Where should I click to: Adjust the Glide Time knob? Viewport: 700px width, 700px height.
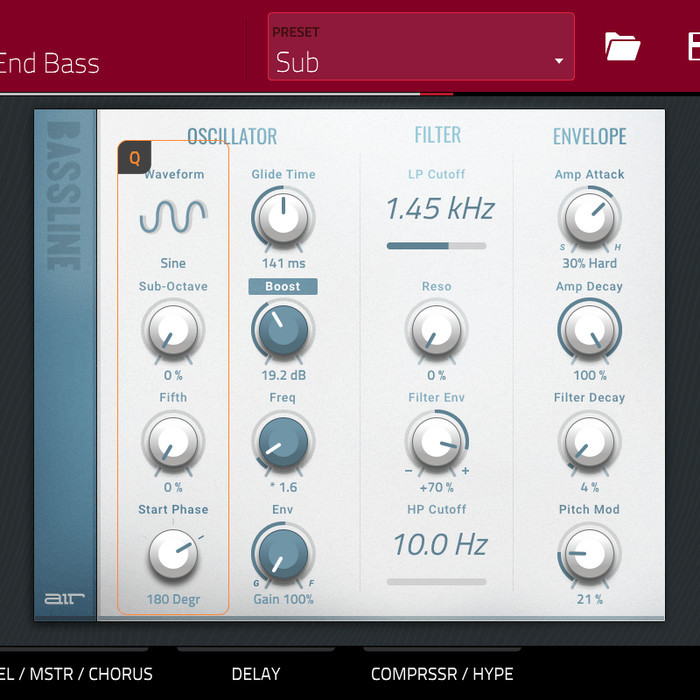(x=283, y=218)
